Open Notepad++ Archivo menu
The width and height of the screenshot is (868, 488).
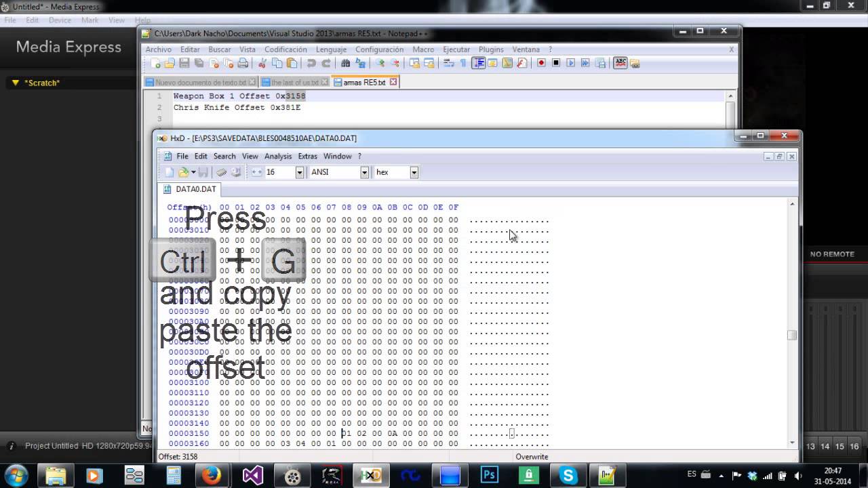click(x=159, y=49)
